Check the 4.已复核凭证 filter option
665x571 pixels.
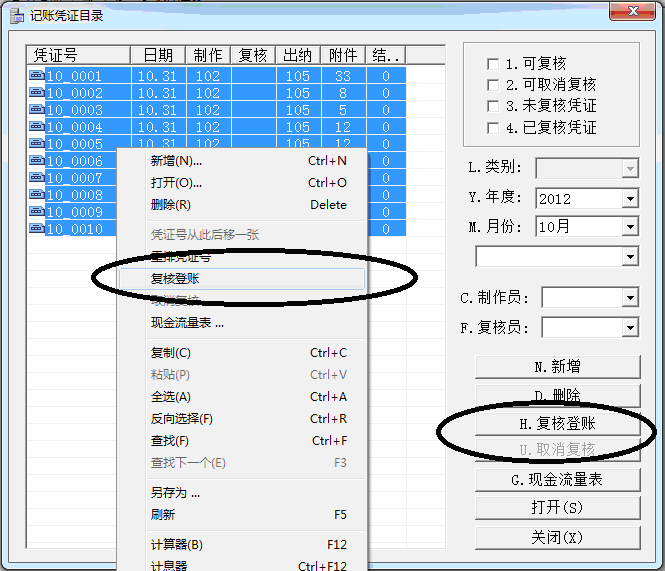pyautogui.click(x=492, y=128)
